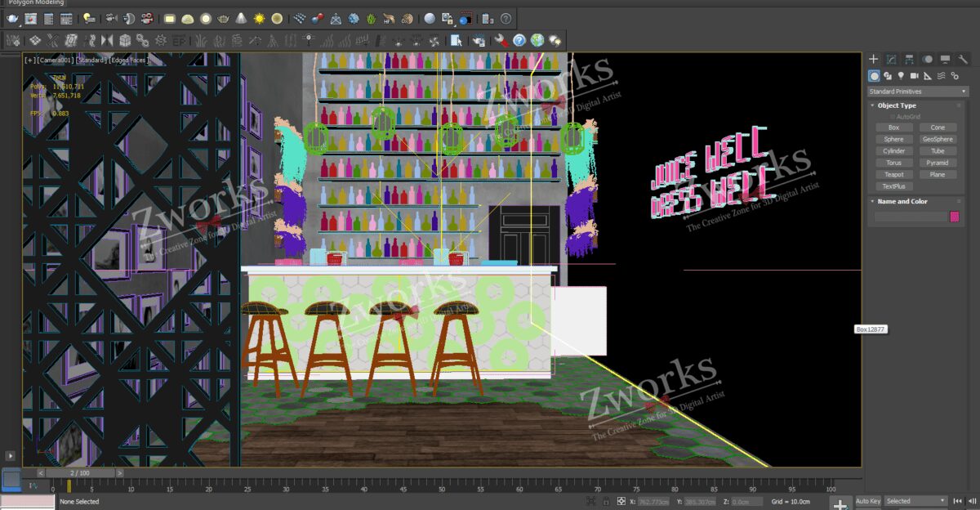Click the teapot render icon in toolbar

pos(14,18)
